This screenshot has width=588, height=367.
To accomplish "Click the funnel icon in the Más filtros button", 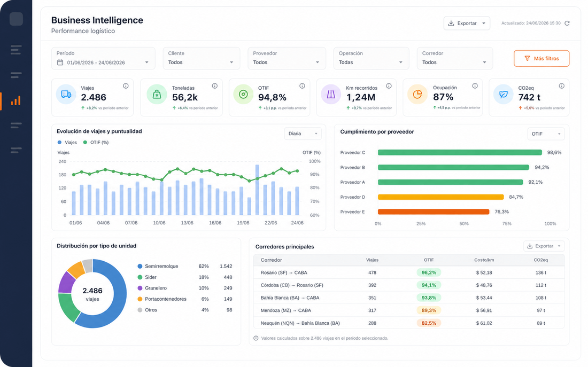I will [x=527, y=58].
